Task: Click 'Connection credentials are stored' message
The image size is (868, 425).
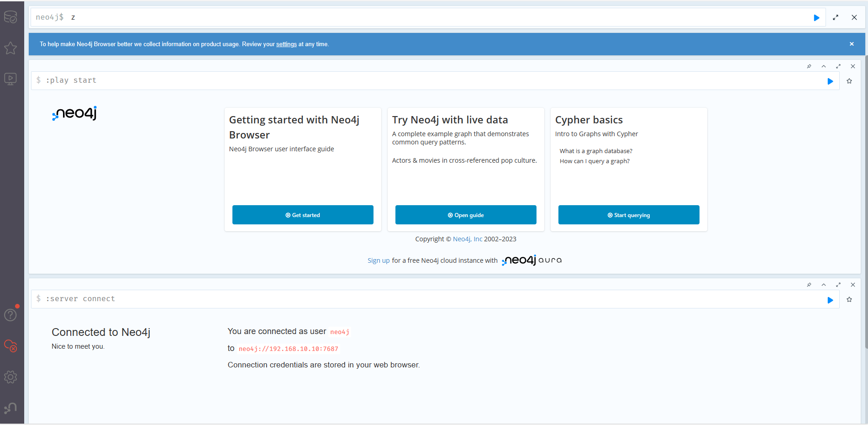Action: pyautogui.click(x=324, y=365)
